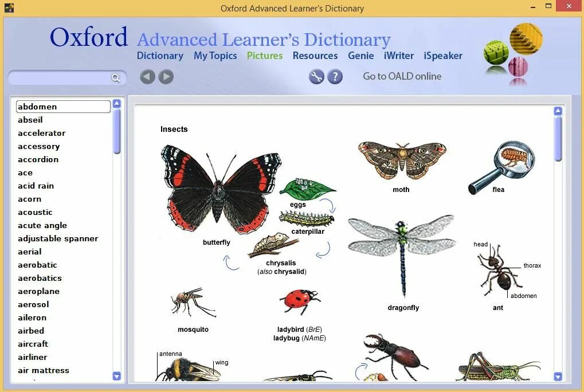The image size is (584, 392).
Task: Click the search magnifier icon
Action: coord(115,78)
